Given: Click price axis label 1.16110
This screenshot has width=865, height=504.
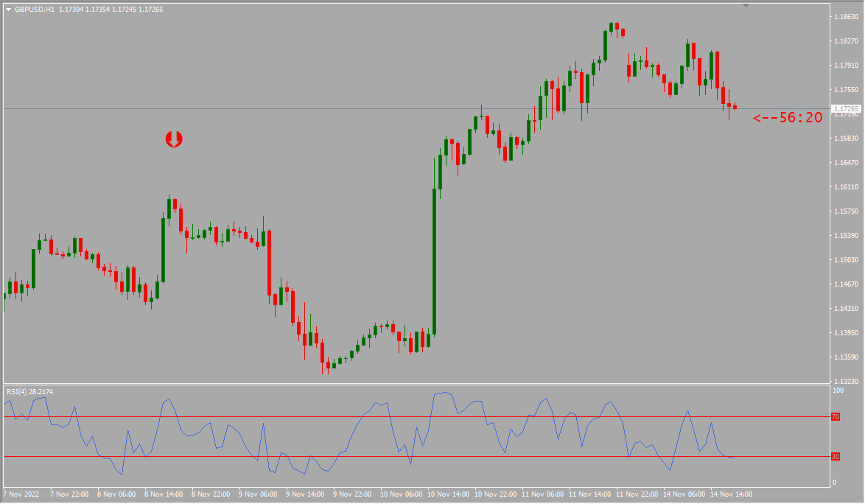Looking at the screenshot, I should tap(847, 187).
